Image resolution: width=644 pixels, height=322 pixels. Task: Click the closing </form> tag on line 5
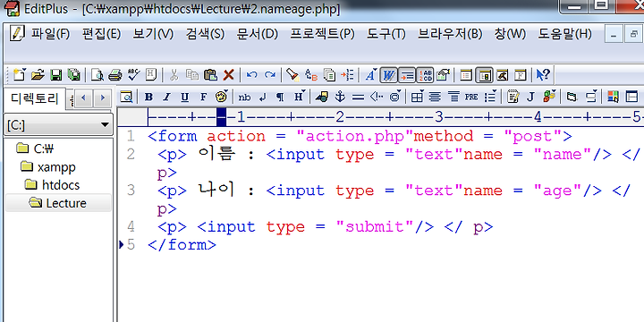click(x=182, y=245)
